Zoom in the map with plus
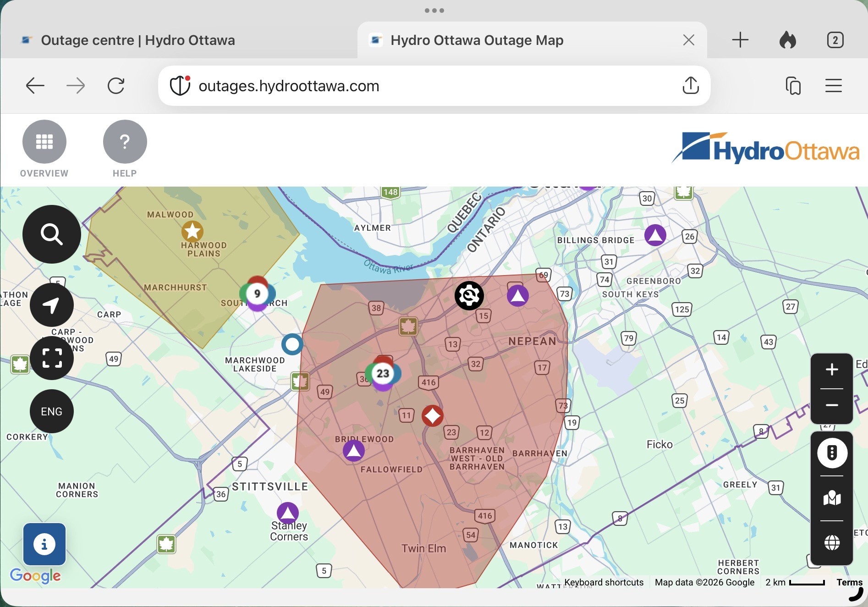 832,370
